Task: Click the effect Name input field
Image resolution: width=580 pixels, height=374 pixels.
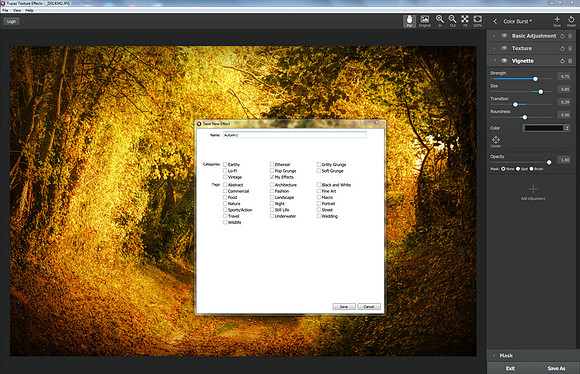Action: [294, 135]
